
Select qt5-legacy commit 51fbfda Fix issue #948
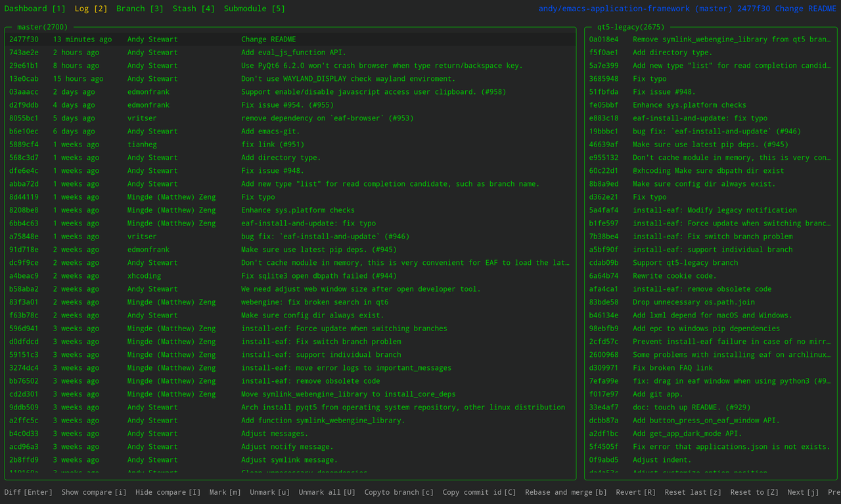(710, 92)
